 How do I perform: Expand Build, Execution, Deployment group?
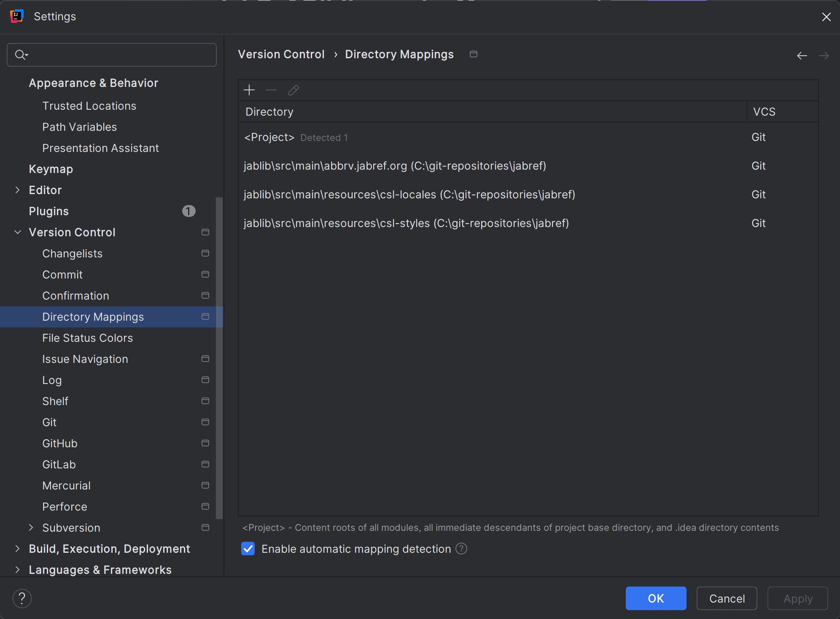pyautogui.click(x=17, y=549)
